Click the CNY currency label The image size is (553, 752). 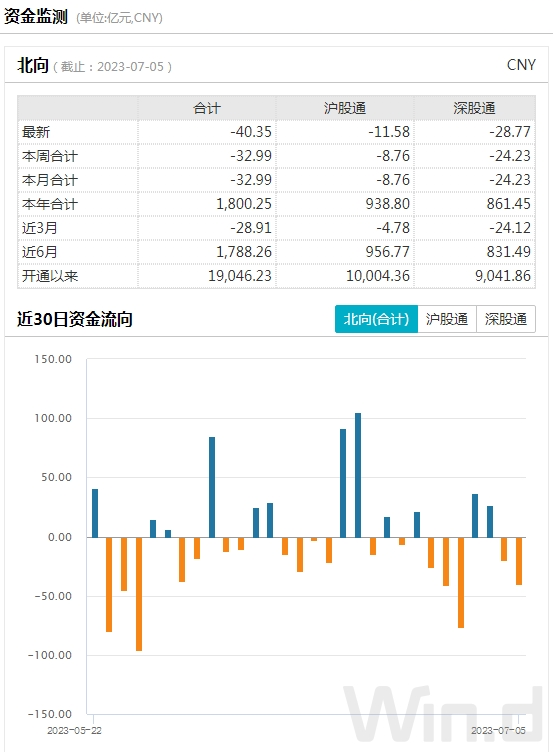tap(521, 65)
